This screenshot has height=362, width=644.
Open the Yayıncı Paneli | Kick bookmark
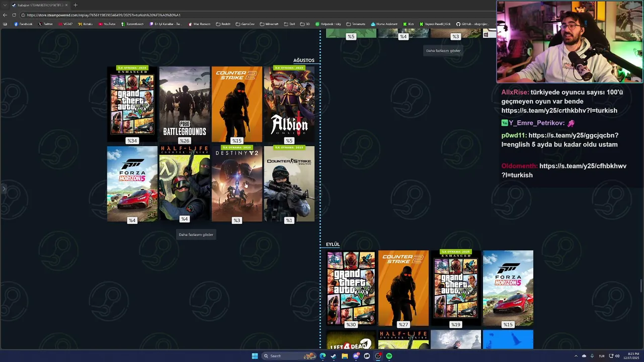[x=435, y=24]
